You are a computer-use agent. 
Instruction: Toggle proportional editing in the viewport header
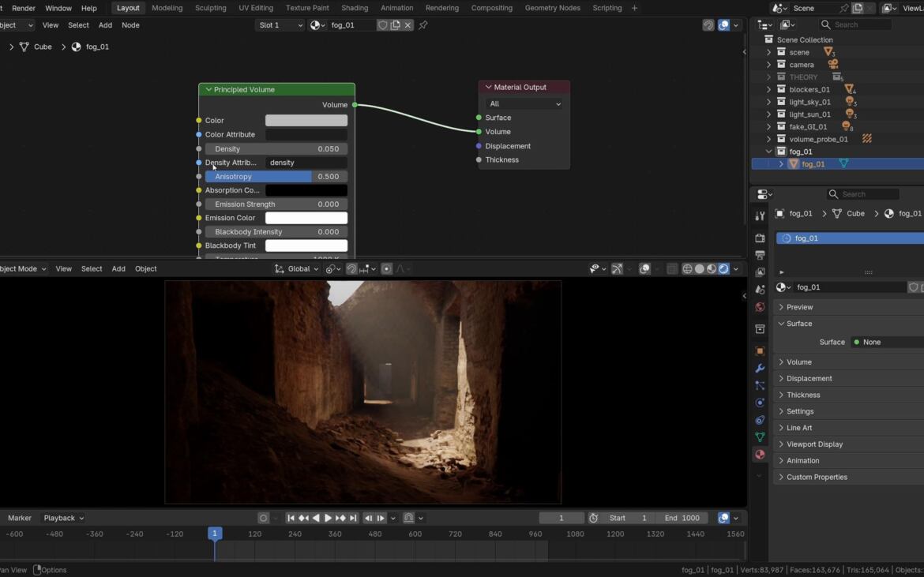[x=386, y=269]
